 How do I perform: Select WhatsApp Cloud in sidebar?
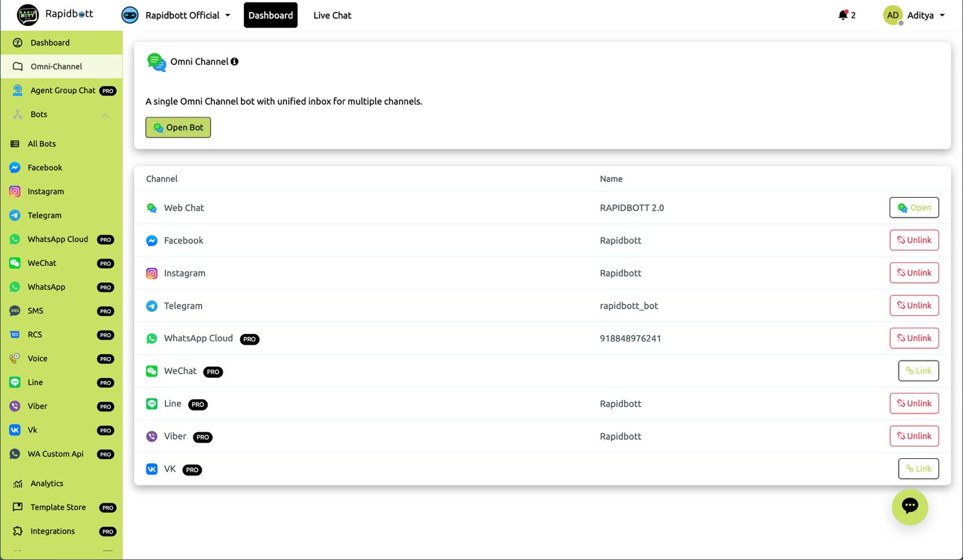[x=61, y=239]
